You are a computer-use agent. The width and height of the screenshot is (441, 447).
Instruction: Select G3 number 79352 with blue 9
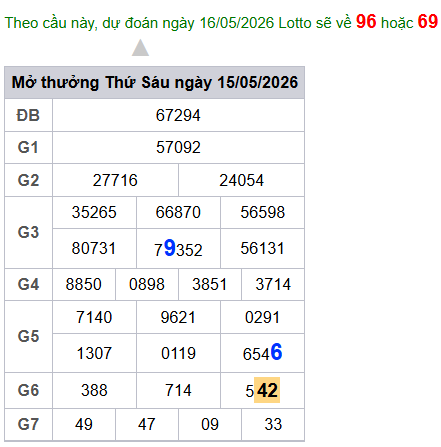point(178,249)
